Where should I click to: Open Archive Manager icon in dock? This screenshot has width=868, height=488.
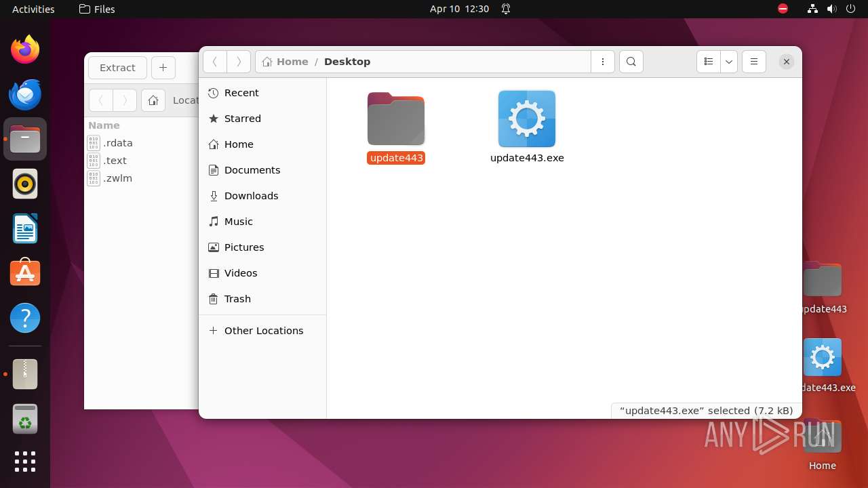coord(25,374)
